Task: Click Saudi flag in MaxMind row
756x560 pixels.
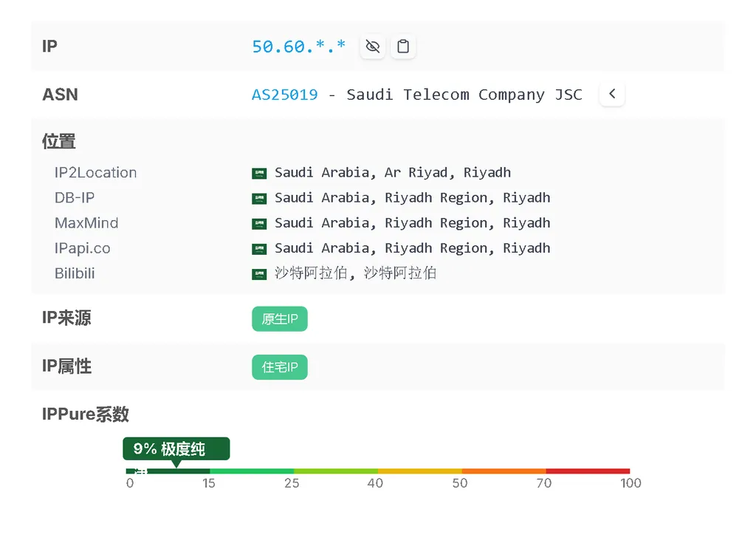Action: point(259,224)
